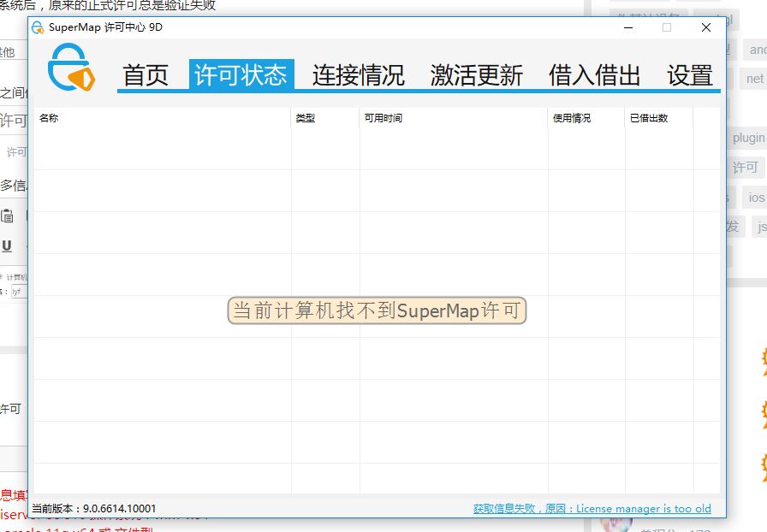Sort by the 可用时间 column header

pos(454,118)
